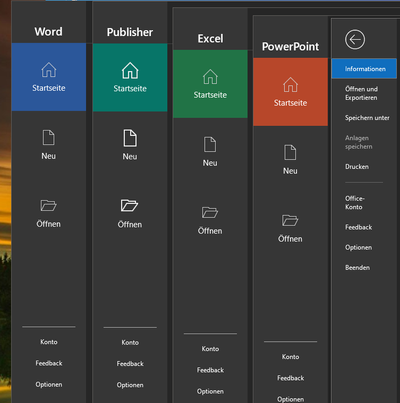Click the Neu document icon in PowerPoint
The height and width of the screenshot is (403, 400).
(x=290, y=152)
